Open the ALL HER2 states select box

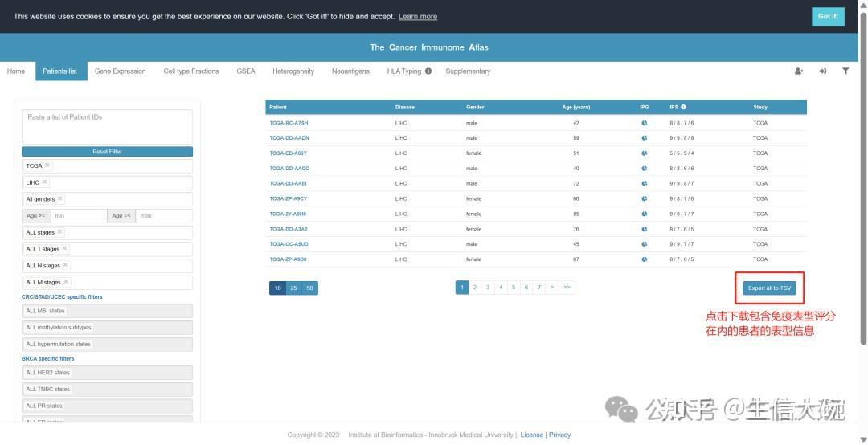coord(108,373)
